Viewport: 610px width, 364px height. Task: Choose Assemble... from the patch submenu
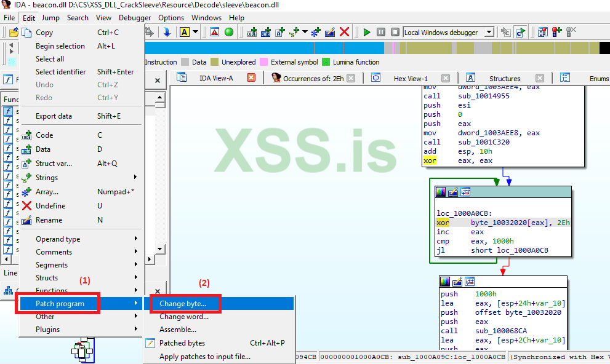[219, 330]
